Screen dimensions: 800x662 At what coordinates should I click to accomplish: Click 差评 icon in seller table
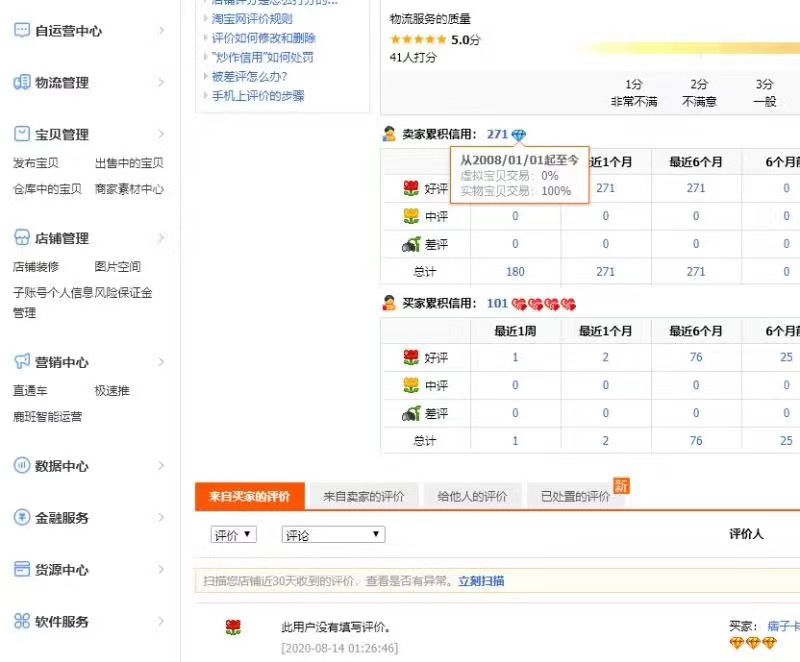point(411,244)
